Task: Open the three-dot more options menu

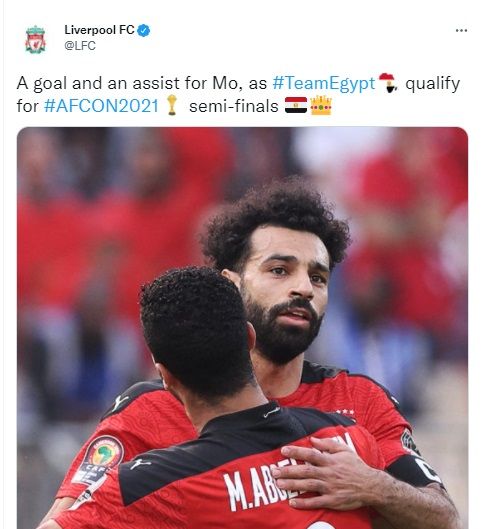Action: [x=461, y=30]
